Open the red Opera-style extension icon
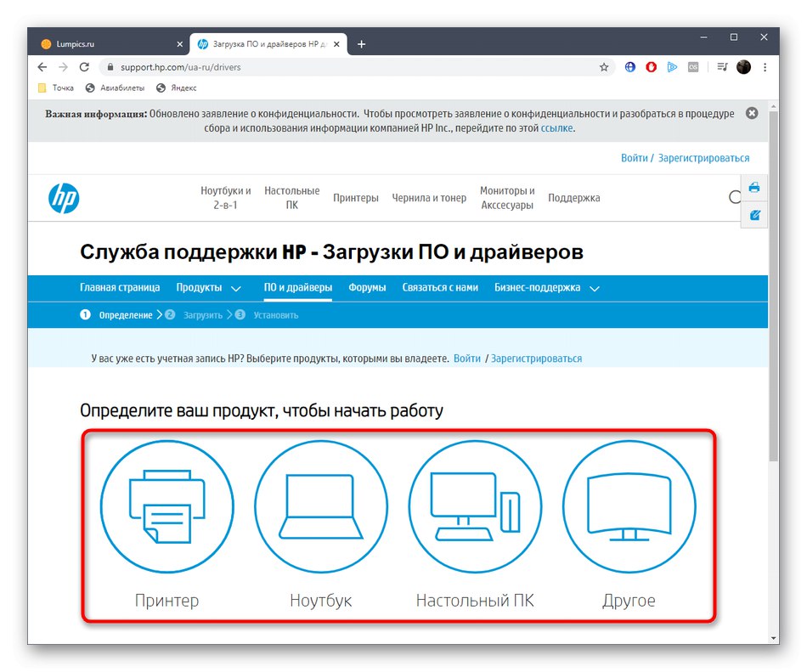 click(x=651, y=67)
